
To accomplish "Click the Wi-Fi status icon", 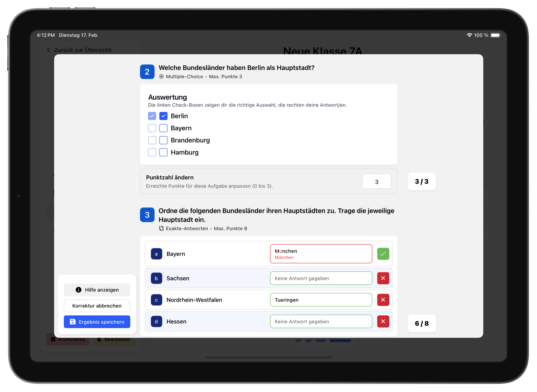I will [x=469, y=35].
